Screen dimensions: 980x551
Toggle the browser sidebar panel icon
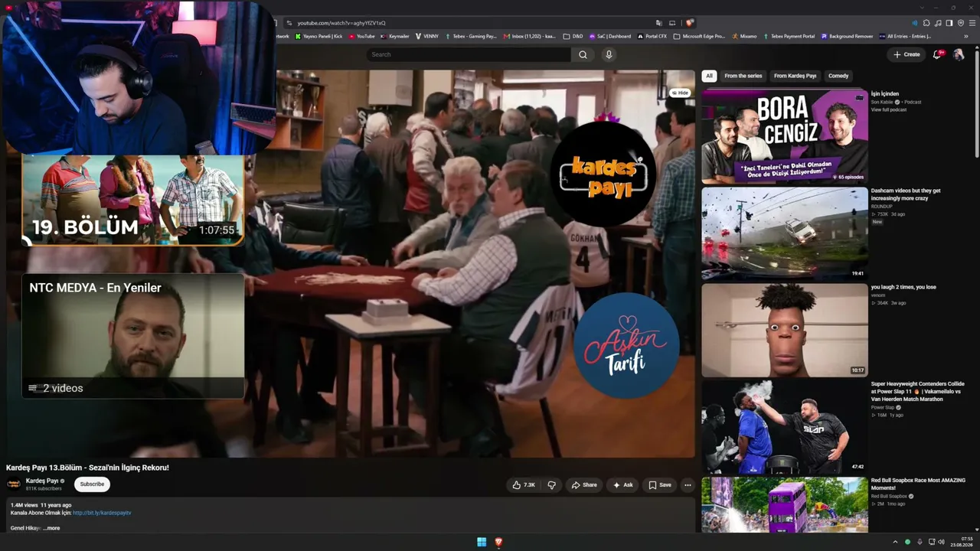949,23
